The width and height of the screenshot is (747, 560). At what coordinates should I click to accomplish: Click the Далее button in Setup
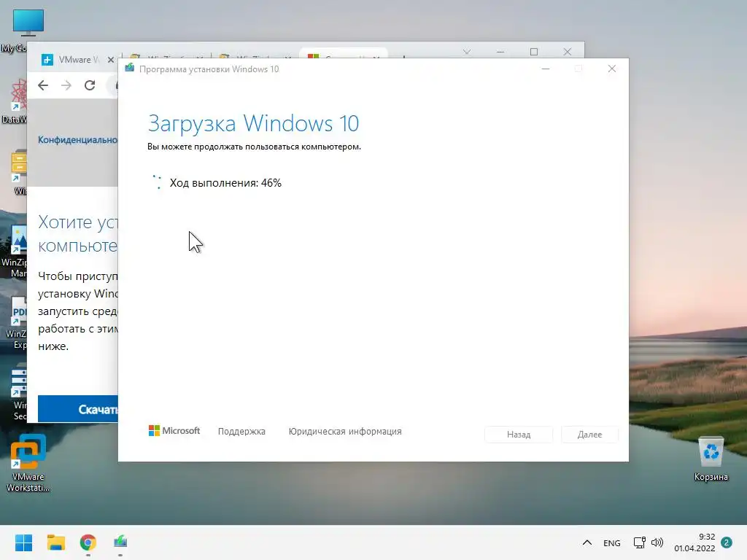pos(589,435)
